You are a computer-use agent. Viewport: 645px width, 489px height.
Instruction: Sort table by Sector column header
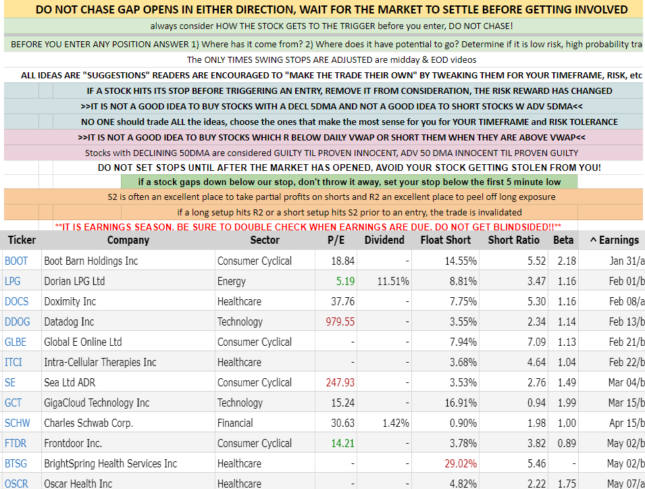265,240
